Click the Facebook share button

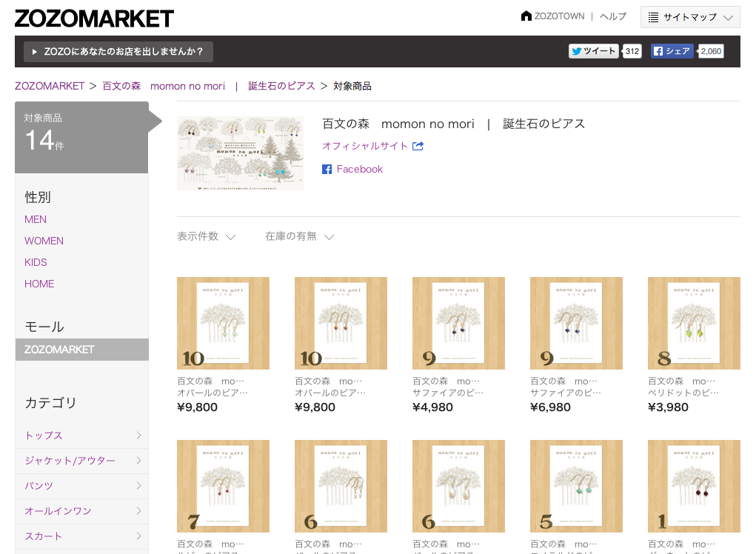672,51
